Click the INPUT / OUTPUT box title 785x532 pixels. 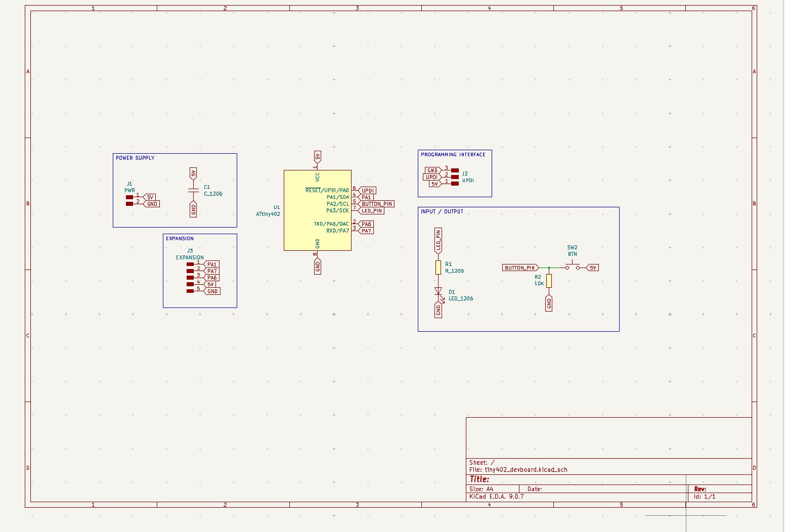click(x=442, y=211)
